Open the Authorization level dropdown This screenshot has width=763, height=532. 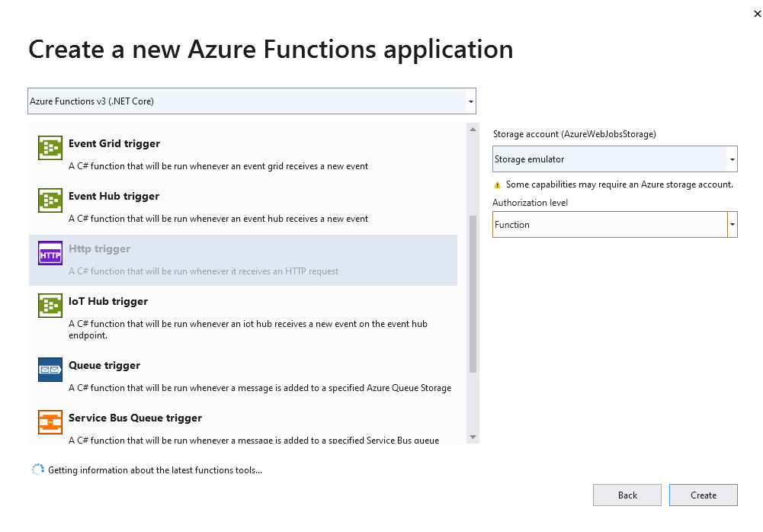coord(731,224)
